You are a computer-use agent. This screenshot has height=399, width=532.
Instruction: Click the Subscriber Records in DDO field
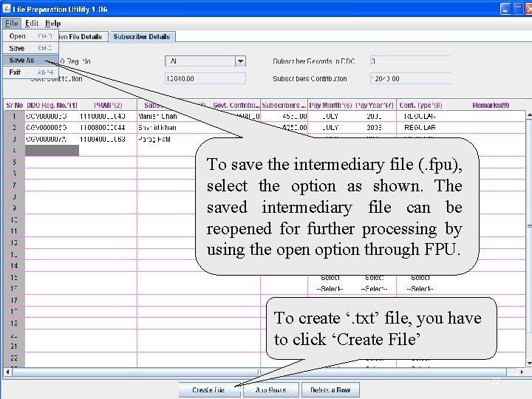point(411,61)
